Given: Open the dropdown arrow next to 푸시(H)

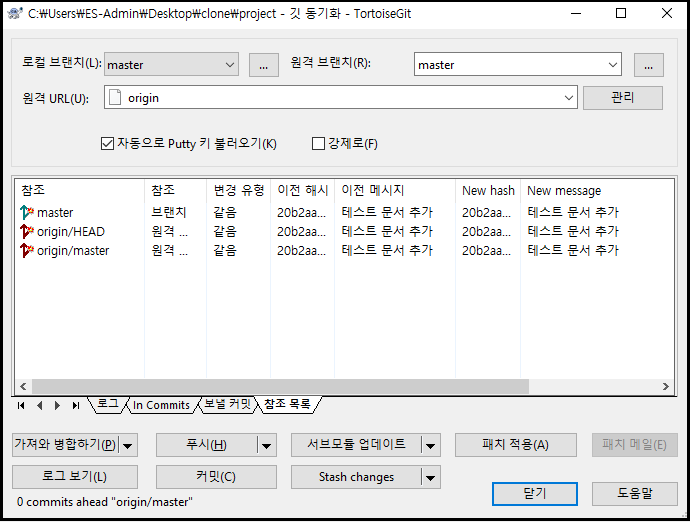Looking at the screenshot, I should point(266,445).
